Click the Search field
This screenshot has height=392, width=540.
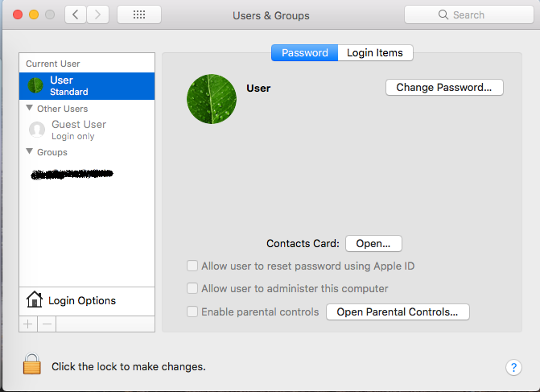[469, 14]
